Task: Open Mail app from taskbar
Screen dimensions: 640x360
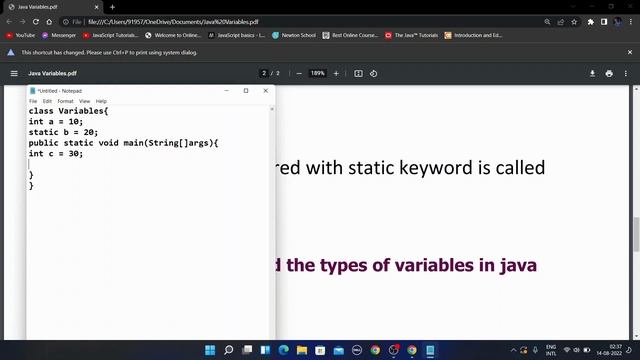Action: 339,350
